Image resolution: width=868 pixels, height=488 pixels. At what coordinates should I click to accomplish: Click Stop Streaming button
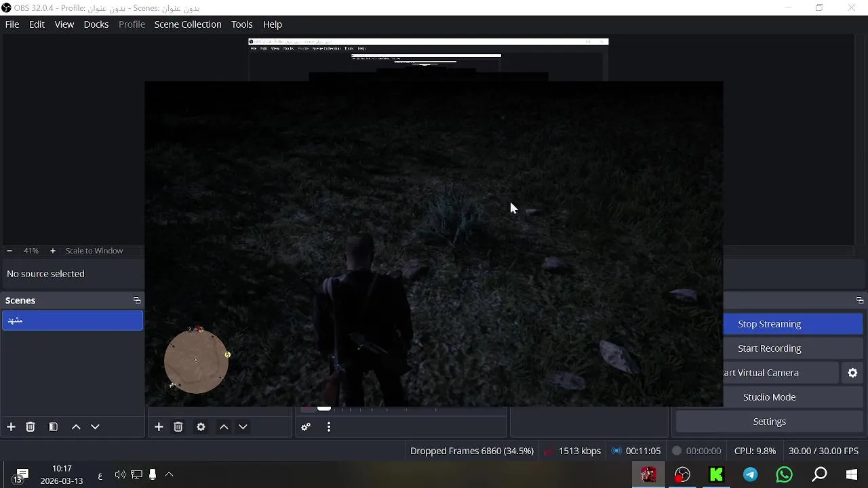pyautogui.click(x=793, y=324)
